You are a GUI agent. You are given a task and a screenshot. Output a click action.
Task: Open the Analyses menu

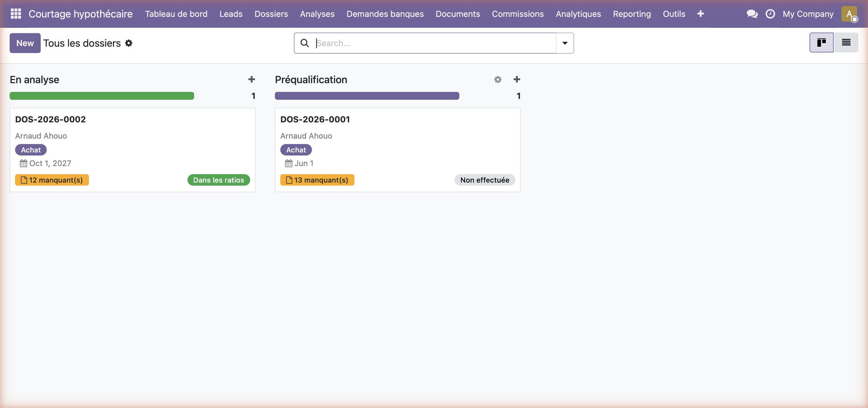pos(317,14)
